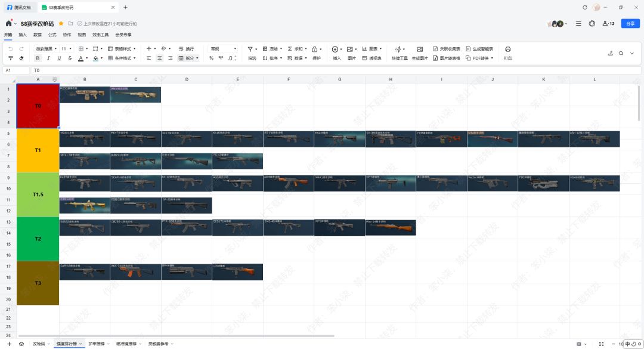Open the 条件格式 conditional format dropdown
The width and height of the screenshot is (644, 349).
click(x=122, y=58)
